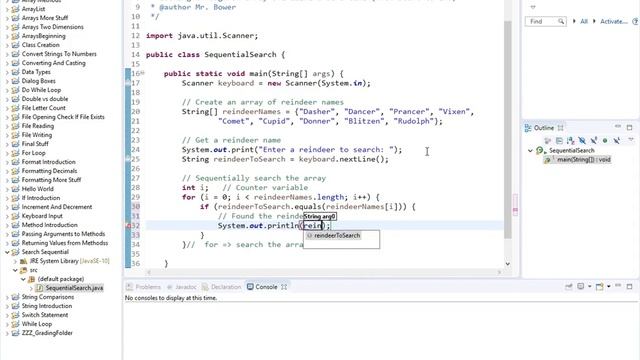The width and height of the screenshot is (640, 360).
Task: Toggle the Pin Console icon
Action: [569, 287]
